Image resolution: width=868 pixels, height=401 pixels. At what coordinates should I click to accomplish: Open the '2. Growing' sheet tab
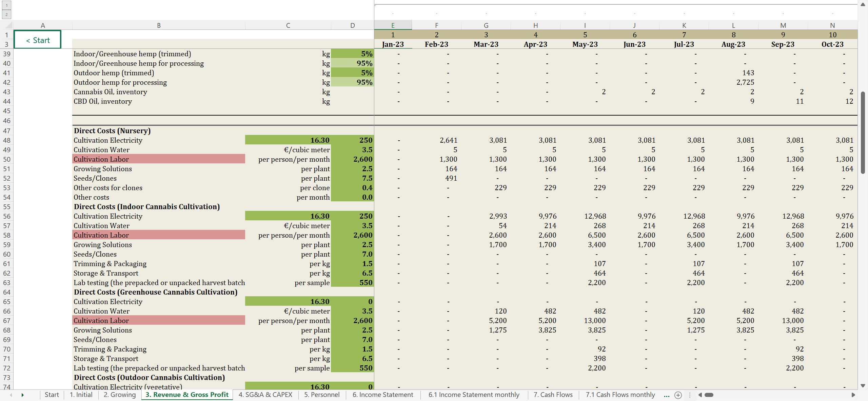pos(119,395)
